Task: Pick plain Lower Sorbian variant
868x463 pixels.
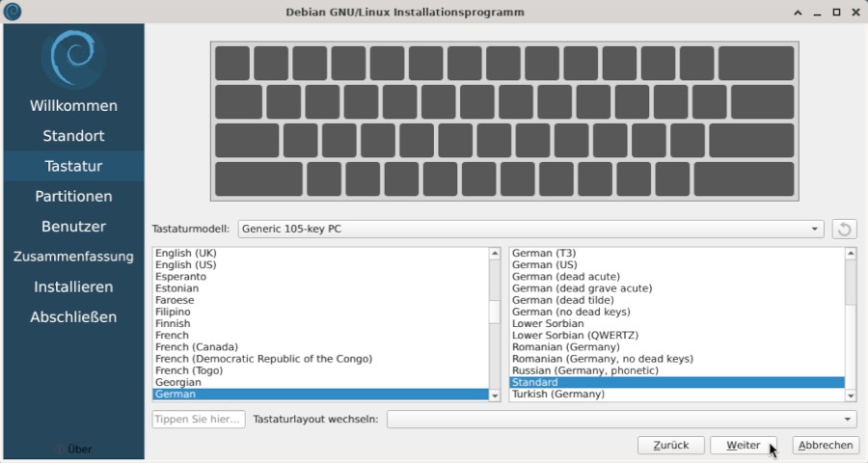Action: 677,323
